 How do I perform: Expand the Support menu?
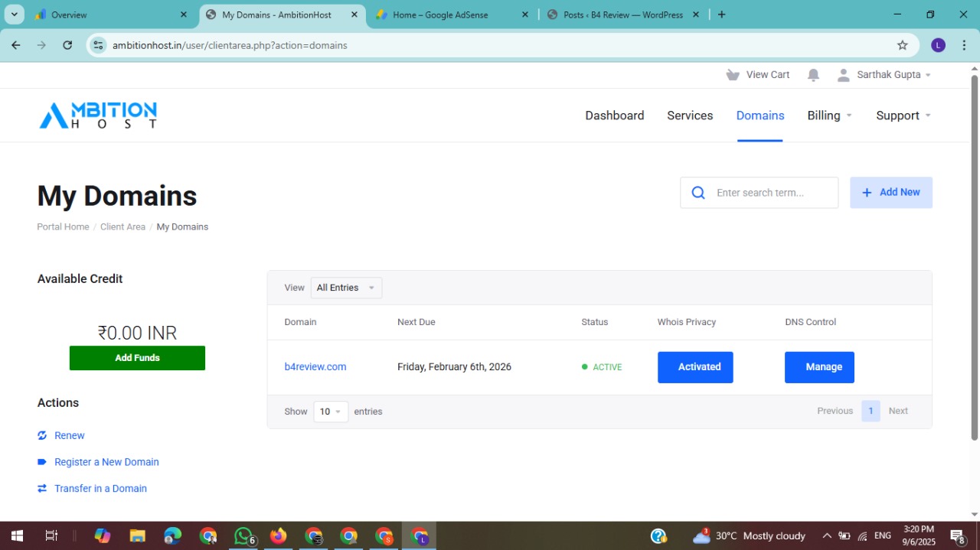903,116
